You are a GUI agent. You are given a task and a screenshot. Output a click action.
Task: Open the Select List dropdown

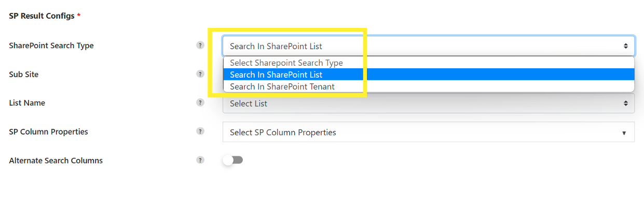pyautogui.click(x=429, y=104)
